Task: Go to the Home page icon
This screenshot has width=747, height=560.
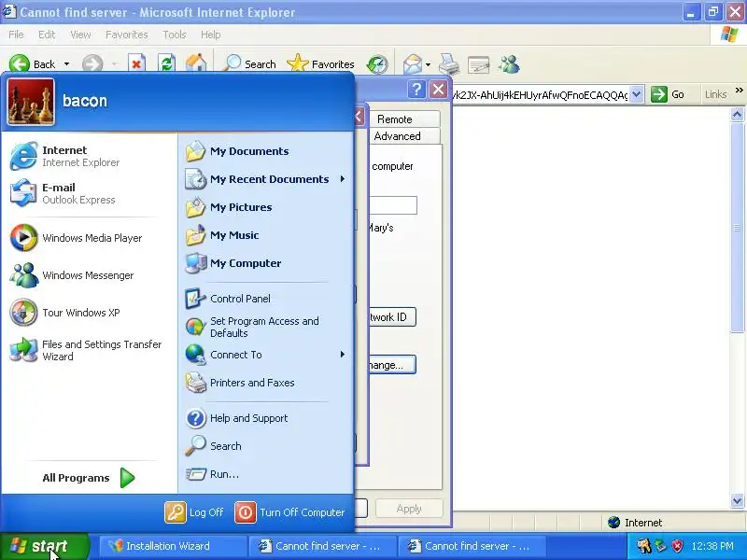Action: tap(196, 63)
